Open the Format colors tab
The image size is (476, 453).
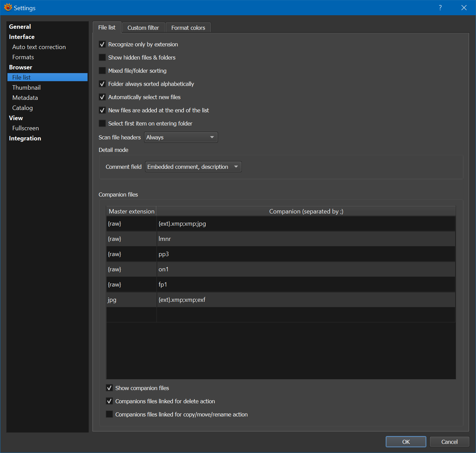click(188, 28)
